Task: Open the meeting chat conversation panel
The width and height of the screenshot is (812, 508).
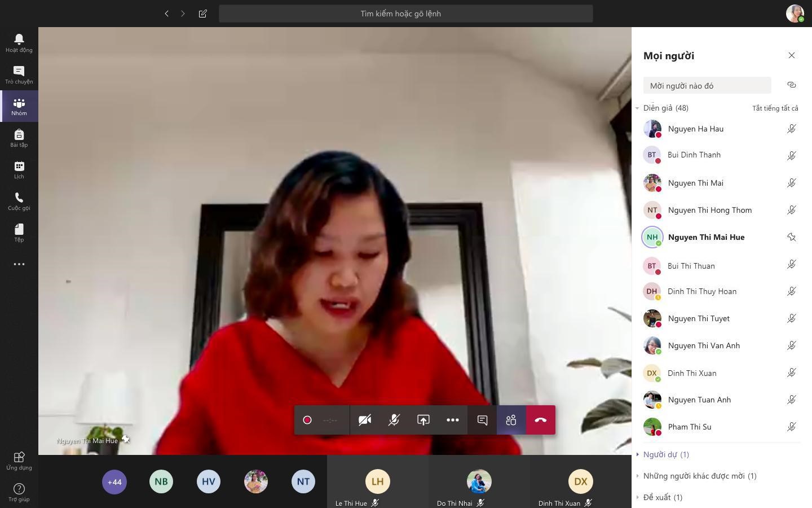Action: click(482, 420)
